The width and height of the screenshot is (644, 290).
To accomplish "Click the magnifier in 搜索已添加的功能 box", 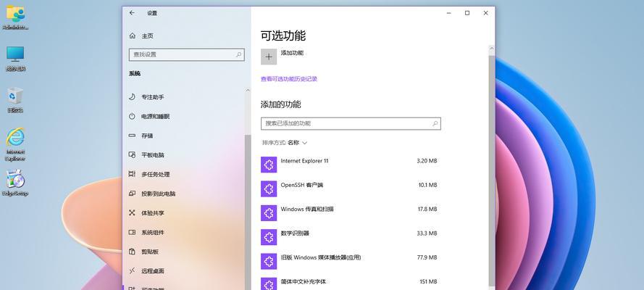I will coord(435,123).
